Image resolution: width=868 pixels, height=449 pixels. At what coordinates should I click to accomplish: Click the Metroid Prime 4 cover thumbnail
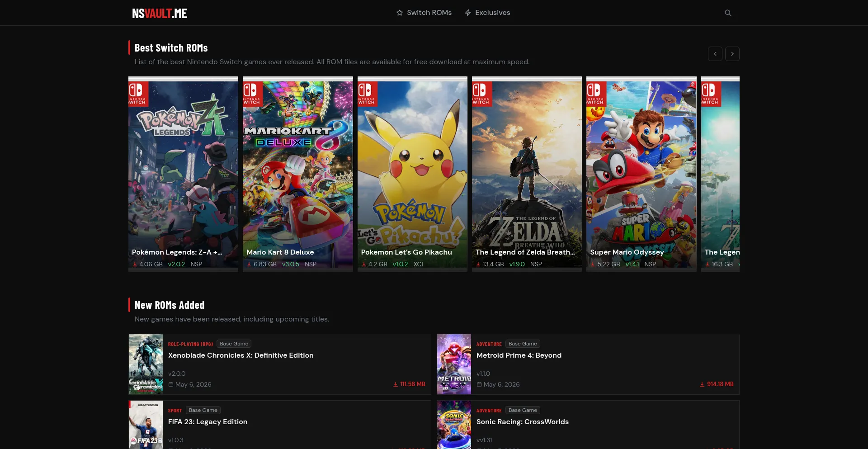454,364
